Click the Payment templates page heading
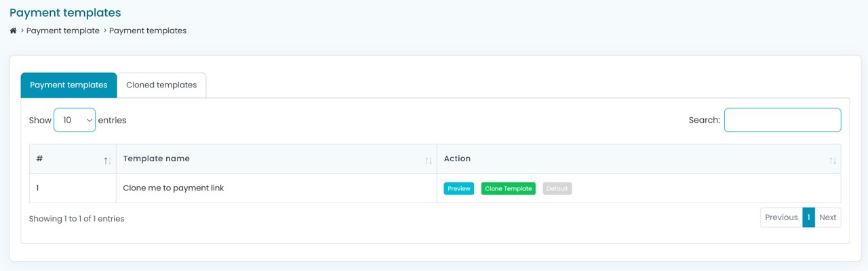Viewport: 868px width, 271px height. pos(65,13)
